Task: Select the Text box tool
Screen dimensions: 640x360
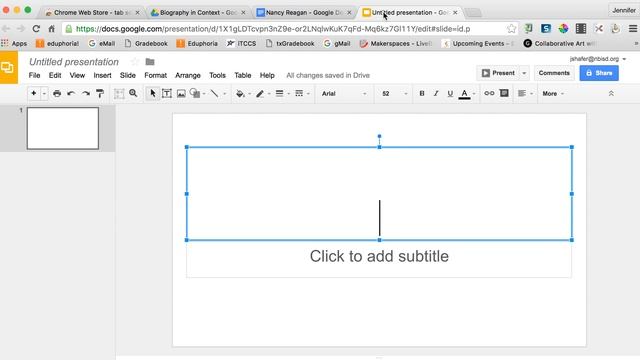Action: 167,93
